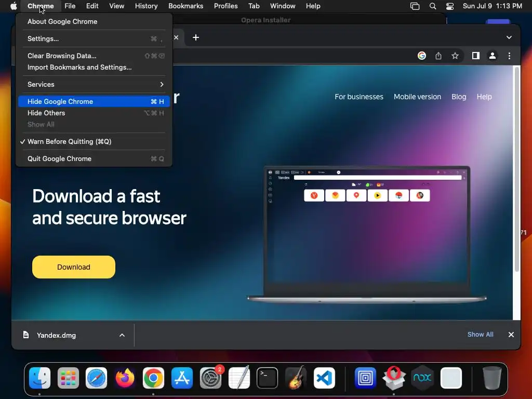Open Mobile version link
Image resolution: width=532 pixels, height=399 pixels.
coord(417,97)
